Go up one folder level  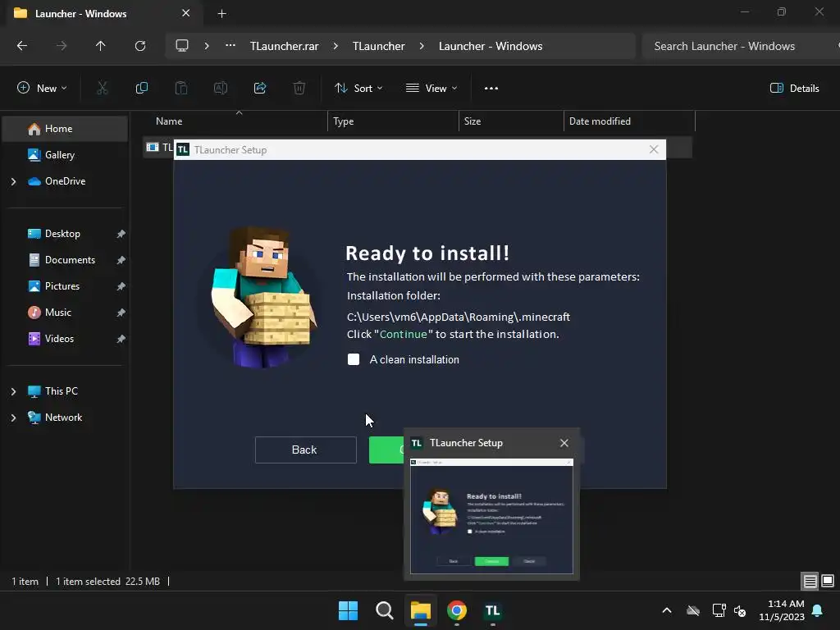tap(101, 46)
